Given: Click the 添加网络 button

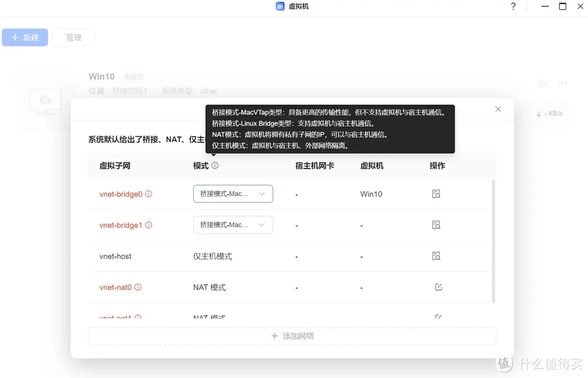Looking at the screenshot, I should [292, 336].
